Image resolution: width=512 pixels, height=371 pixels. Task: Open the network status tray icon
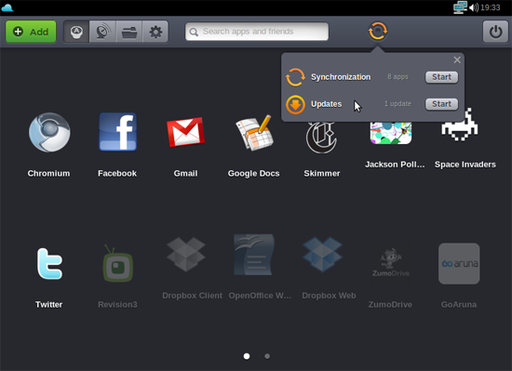460,7
